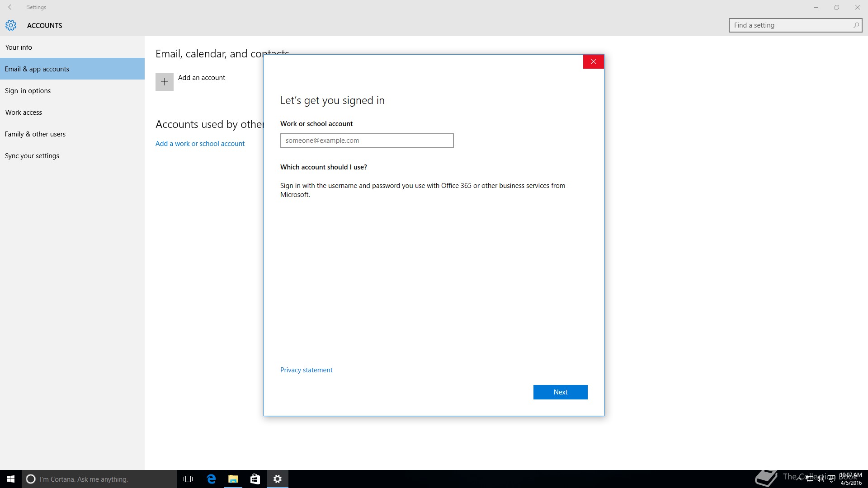Click the Accounts gear icon
The image size is (868, 488).
click(11, 25)
